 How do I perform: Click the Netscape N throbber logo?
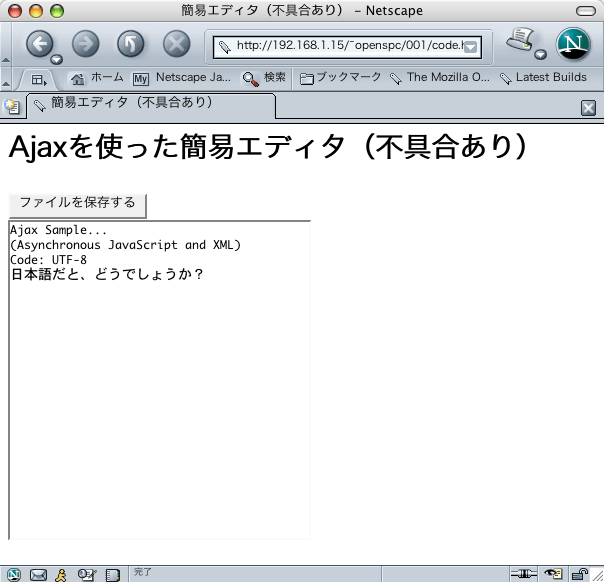pos(573,44)
